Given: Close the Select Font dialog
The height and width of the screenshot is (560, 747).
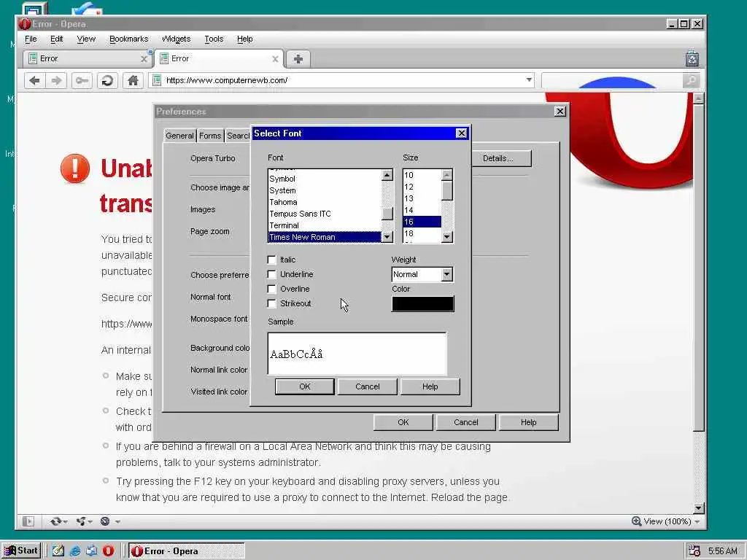Looking at the screenshot, I should [x=461, y=133].
